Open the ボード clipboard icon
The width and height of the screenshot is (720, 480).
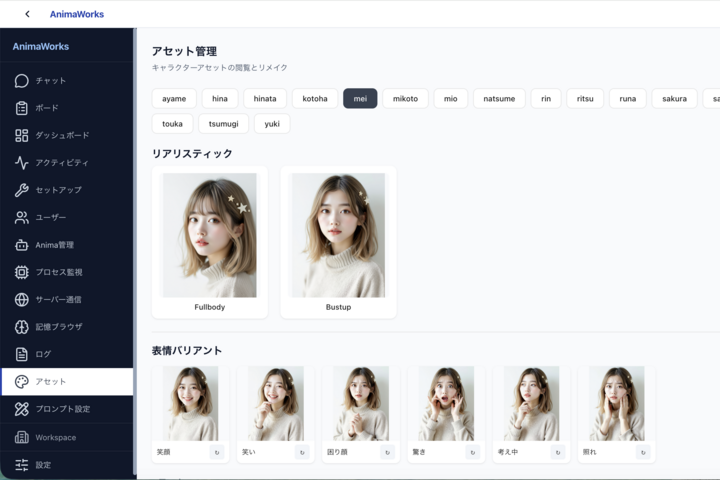[22, 108]
